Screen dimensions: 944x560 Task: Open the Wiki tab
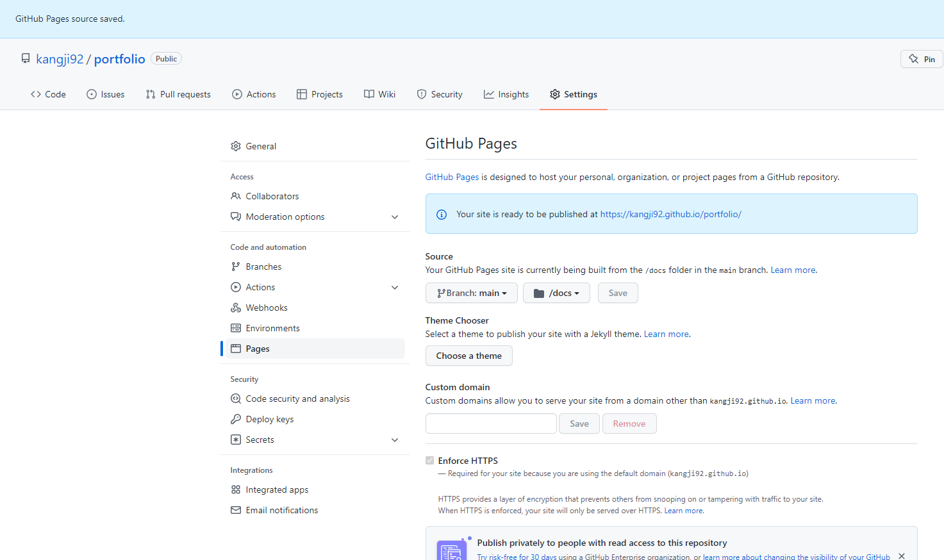380,94
